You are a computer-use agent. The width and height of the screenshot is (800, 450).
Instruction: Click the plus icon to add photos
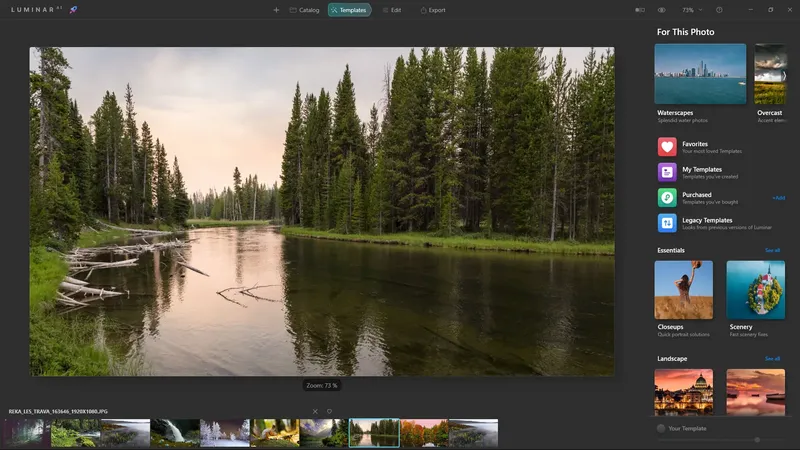(276, 10)
